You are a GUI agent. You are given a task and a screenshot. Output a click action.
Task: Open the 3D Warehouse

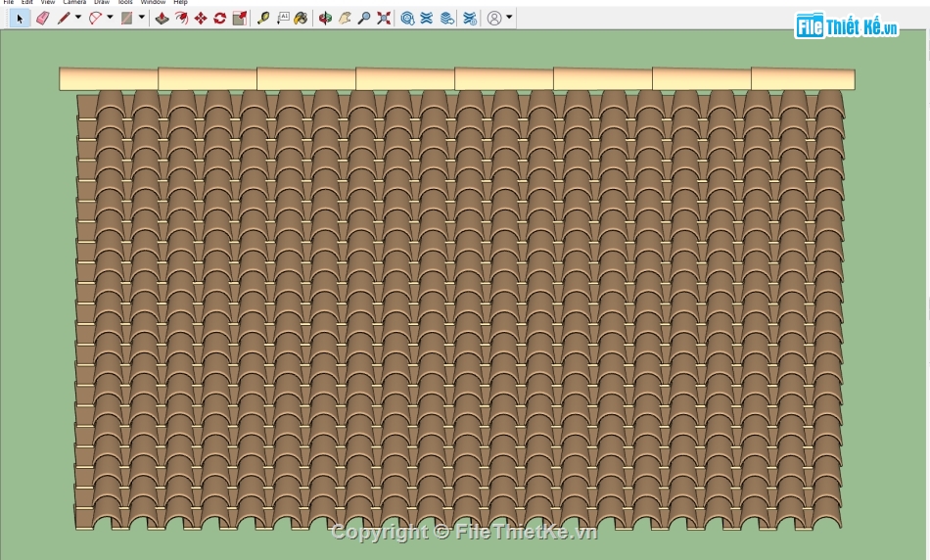[x=407, y=19]
